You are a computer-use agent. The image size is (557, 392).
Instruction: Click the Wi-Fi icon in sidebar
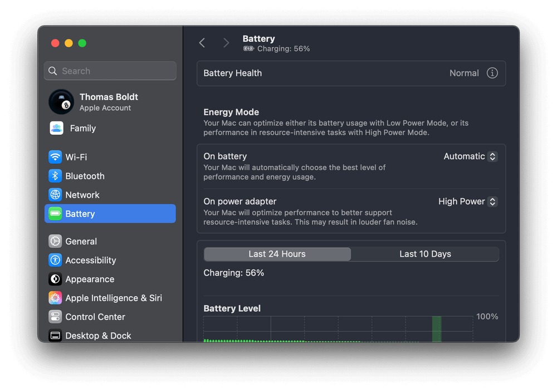[55, 157]
